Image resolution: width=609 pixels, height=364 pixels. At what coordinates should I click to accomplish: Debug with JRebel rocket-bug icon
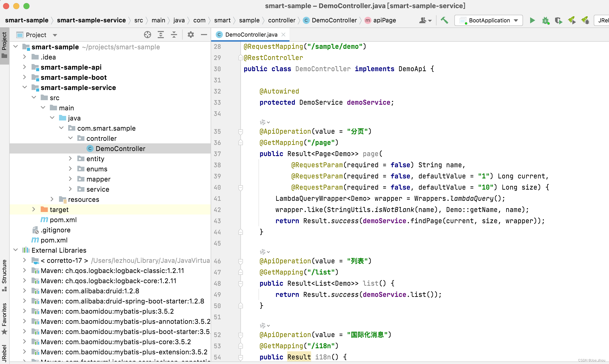(x=585, y=20)
